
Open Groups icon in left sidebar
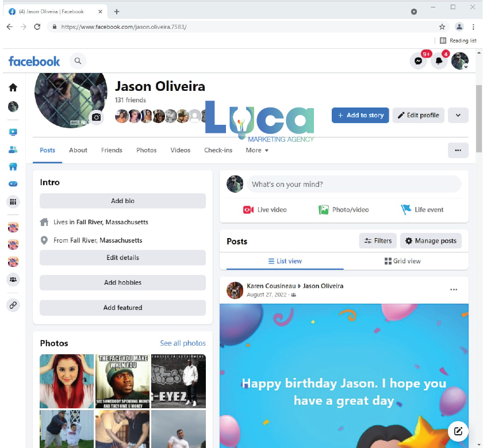coord(13,279)
